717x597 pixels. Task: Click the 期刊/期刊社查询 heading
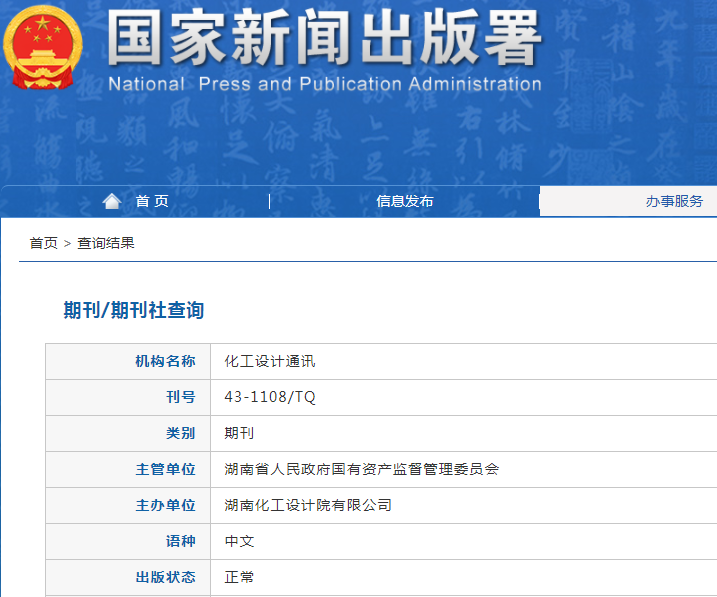coord(134,310)
